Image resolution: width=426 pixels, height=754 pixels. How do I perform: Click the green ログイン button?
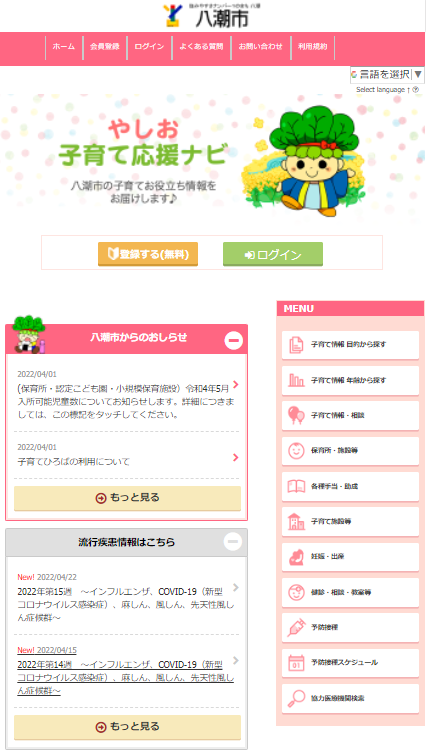click(273, 254)
